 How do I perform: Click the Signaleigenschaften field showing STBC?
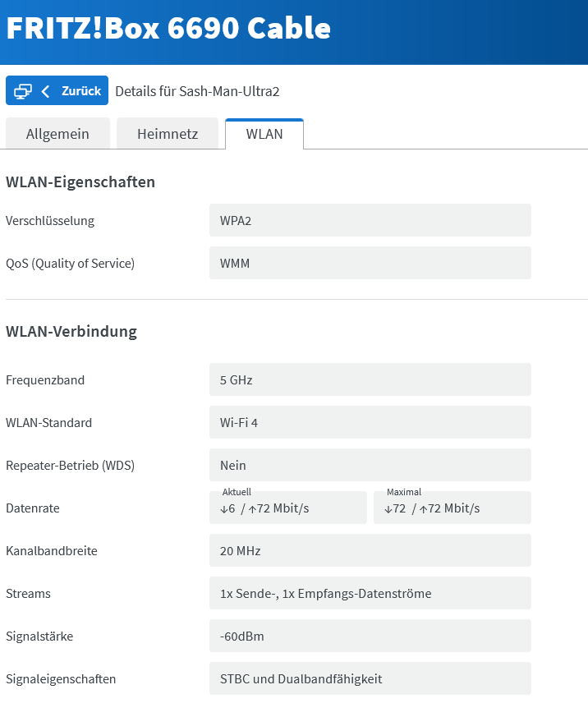click(370, 678)
